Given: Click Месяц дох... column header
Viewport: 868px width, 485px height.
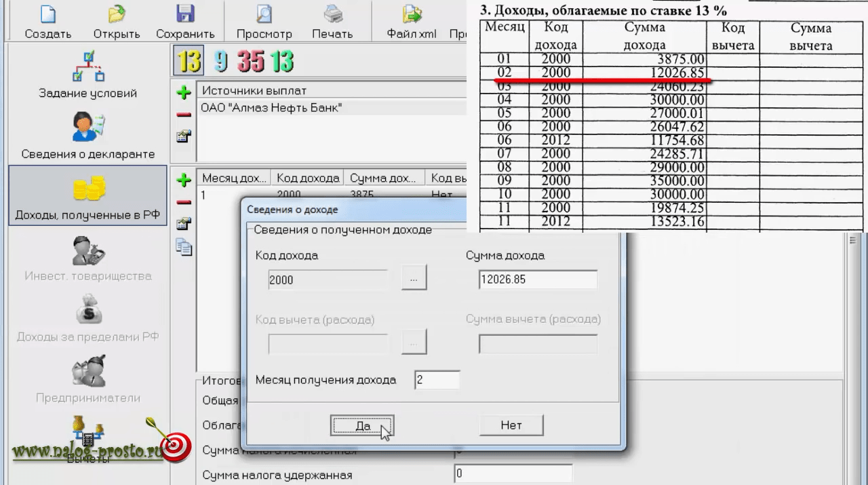Looking at the screenshot, I should click(233, 178).
